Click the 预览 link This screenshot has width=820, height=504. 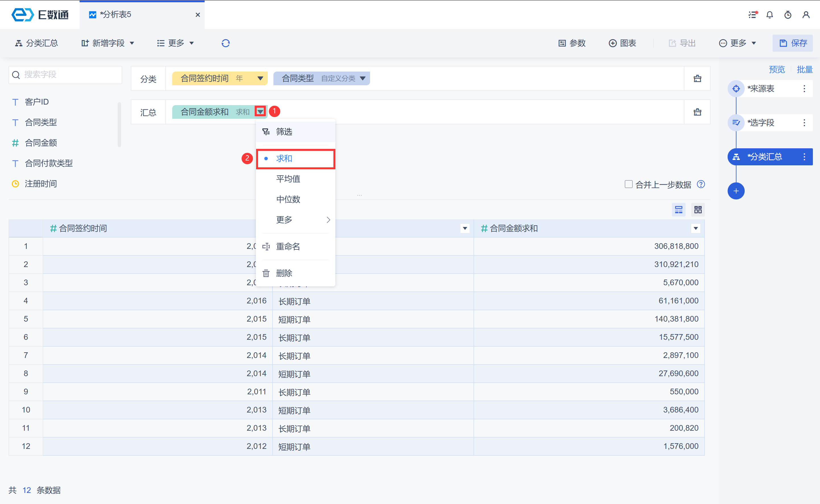click(x=777, y=70)
